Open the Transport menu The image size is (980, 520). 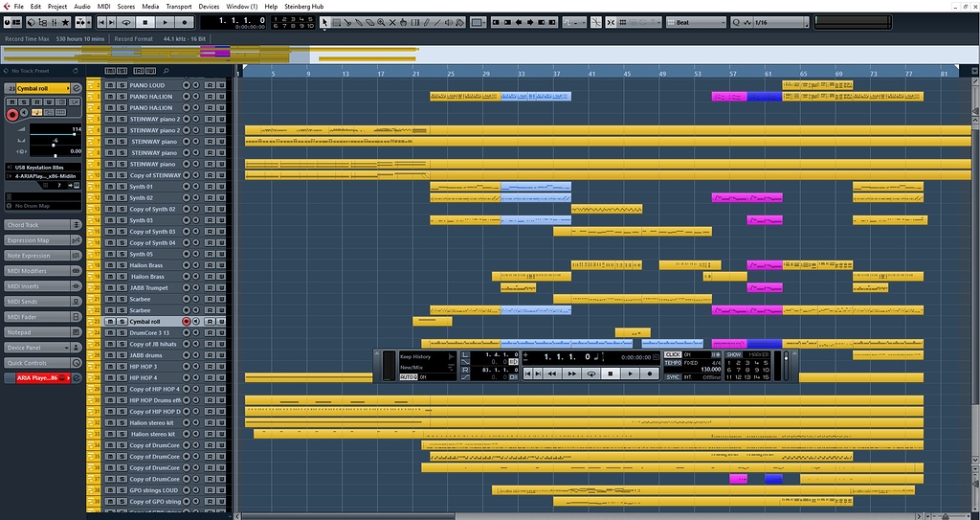tap(179, 6)
